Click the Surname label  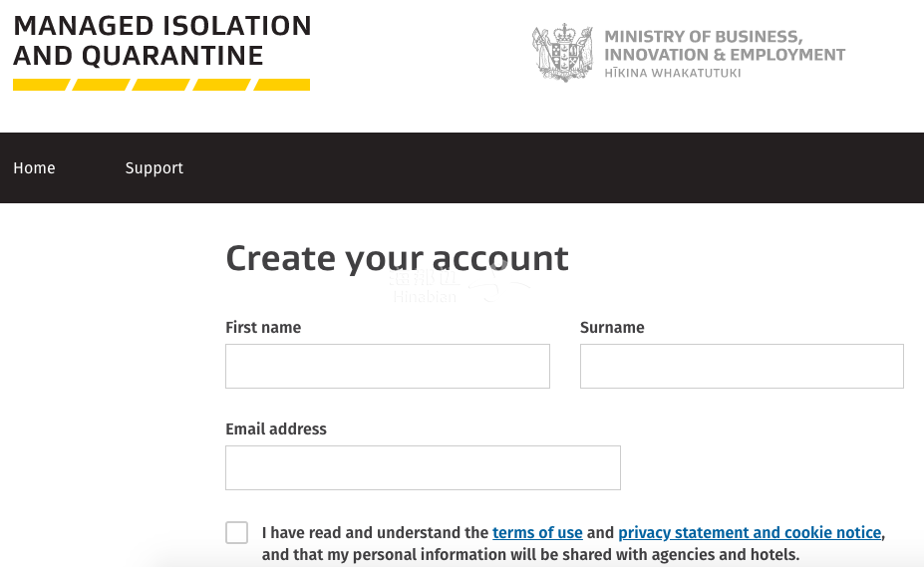(x=612, y=327)
